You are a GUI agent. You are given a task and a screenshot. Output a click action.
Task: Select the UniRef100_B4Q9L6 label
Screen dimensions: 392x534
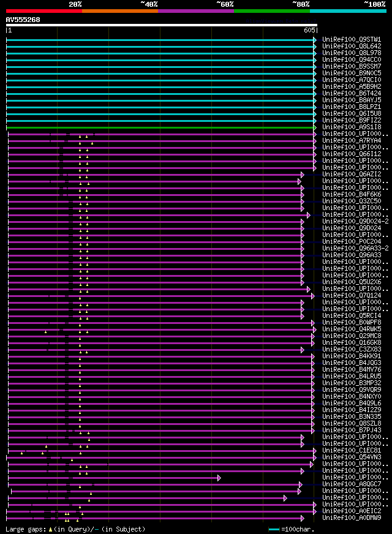pyautogui.click(x=352, y=403)
